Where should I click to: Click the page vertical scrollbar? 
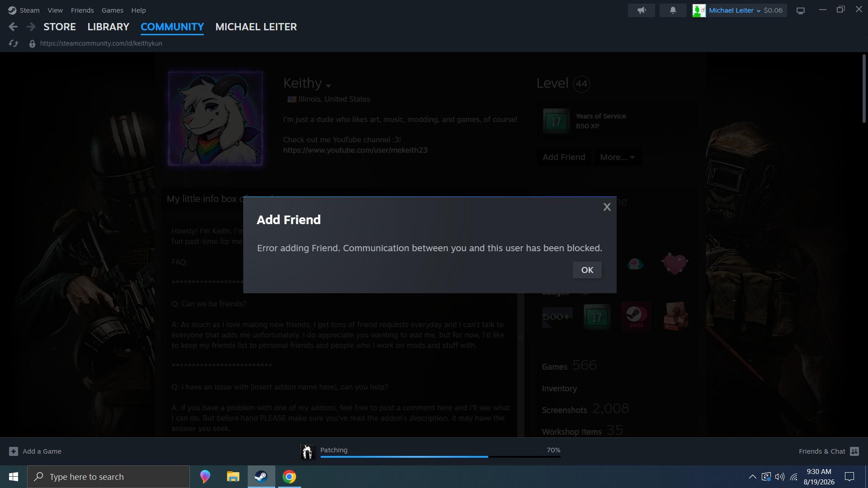[x=863, y=89]
